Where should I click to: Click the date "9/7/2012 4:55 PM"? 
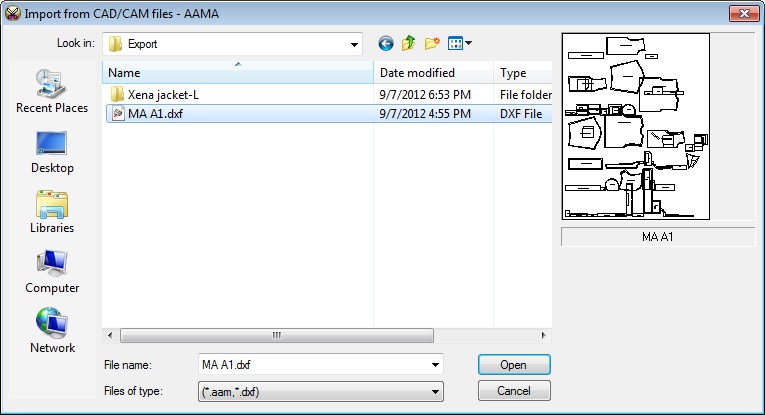425,114
